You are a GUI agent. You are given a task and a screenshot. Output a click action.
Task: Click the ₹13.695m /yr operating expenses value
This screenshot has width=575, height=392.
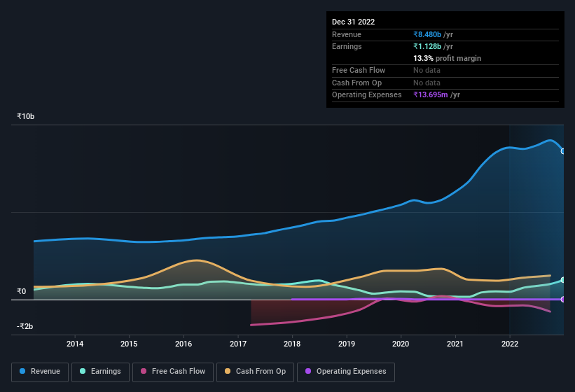point(436,94)
